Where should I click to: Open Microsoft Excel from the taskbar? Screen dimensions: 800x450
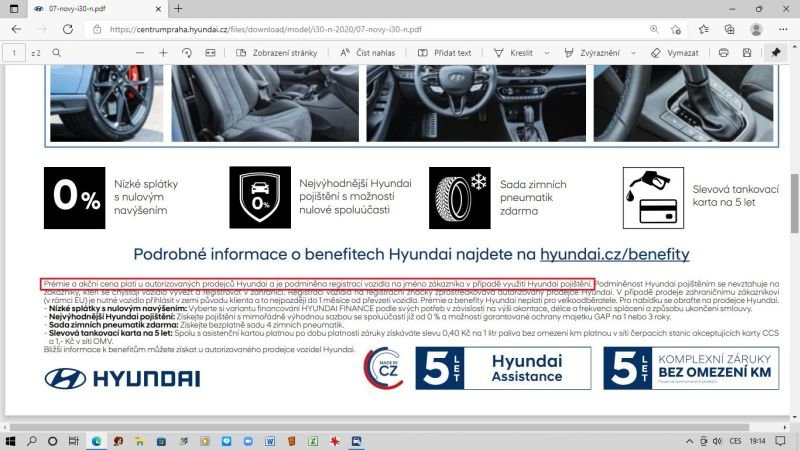tap(313, 441)
